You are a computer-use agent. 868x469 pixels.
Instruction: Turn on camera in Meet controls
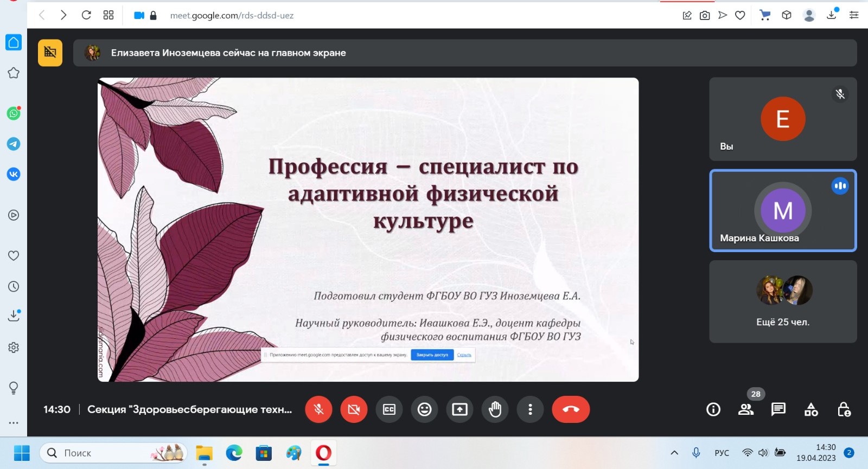pos(354,409)
